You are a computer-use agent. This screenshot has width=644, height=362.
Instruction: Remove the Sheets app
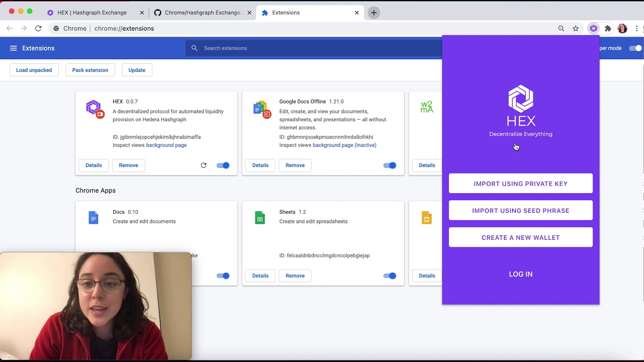295,276
